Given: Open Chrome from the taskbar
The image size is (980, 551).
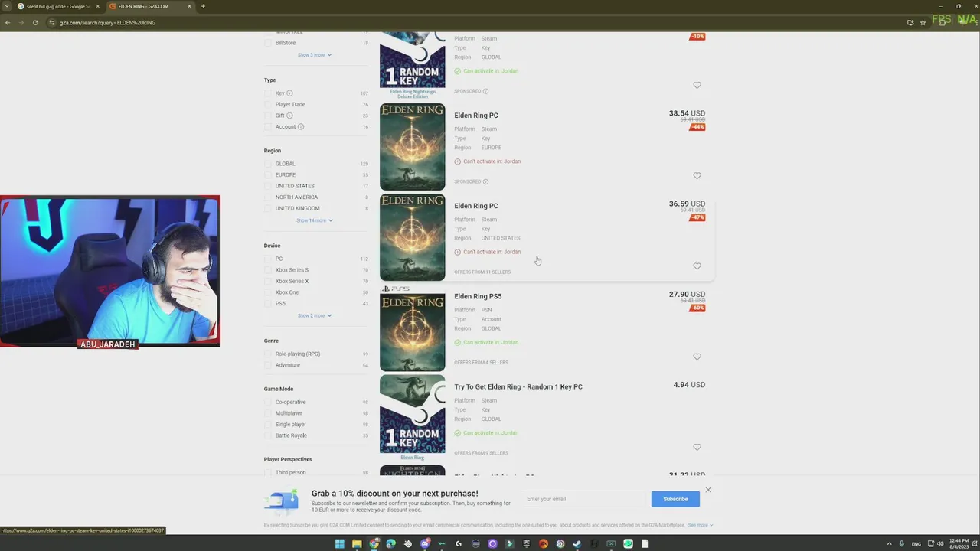Looking at the screenshot, I should 374,544.
